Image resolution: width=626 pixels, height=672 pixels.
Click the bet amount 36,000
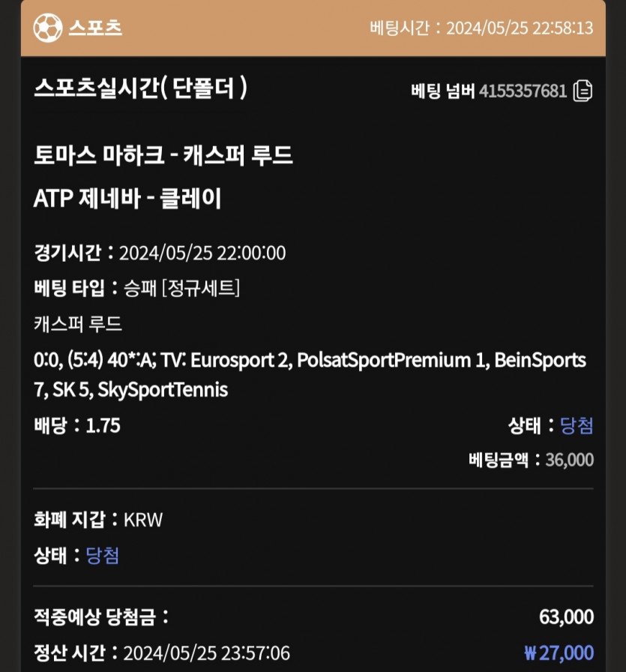[569, 460]
